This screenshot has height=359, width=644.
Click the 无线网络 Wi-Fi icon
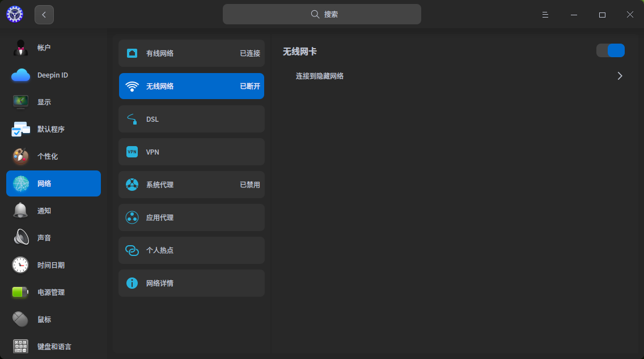(x=132, y=86)
